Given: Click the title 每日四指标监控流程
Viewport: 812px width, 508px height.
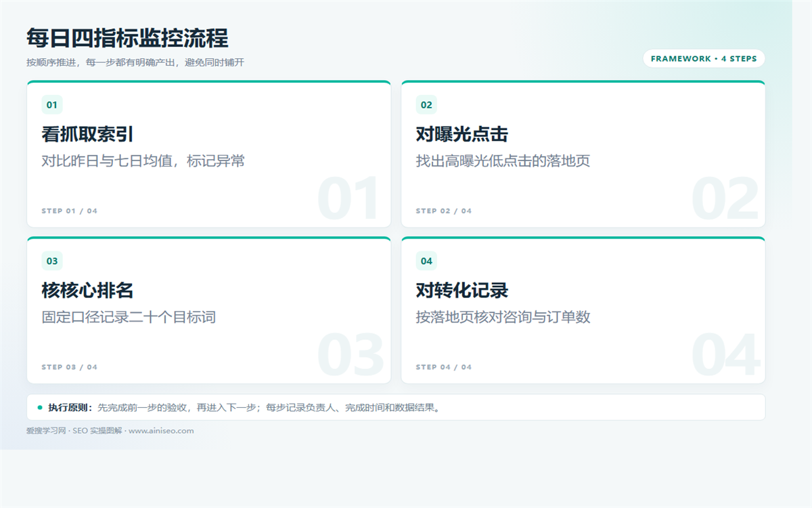Looking at the screenshot, I should click(x=127, y=38).
